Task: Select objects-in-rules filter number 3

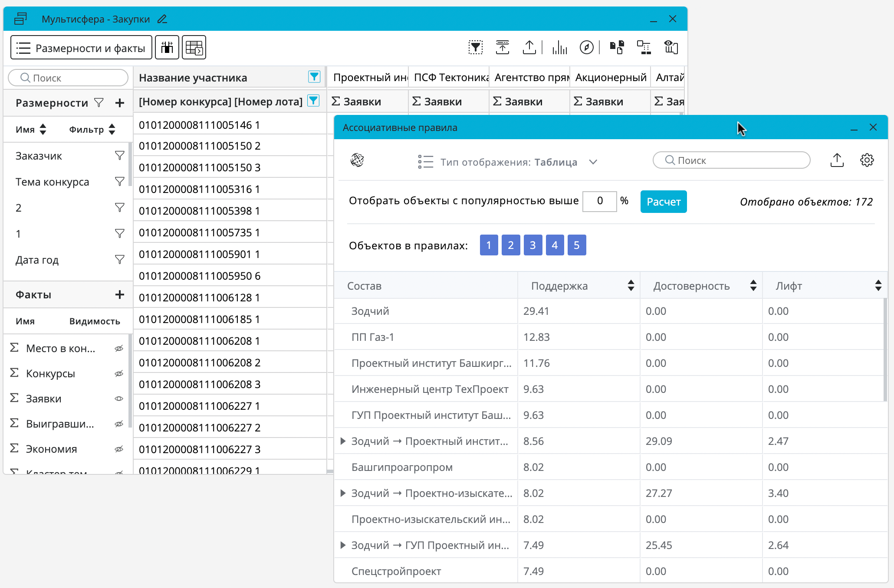Action: pos(532,245)
